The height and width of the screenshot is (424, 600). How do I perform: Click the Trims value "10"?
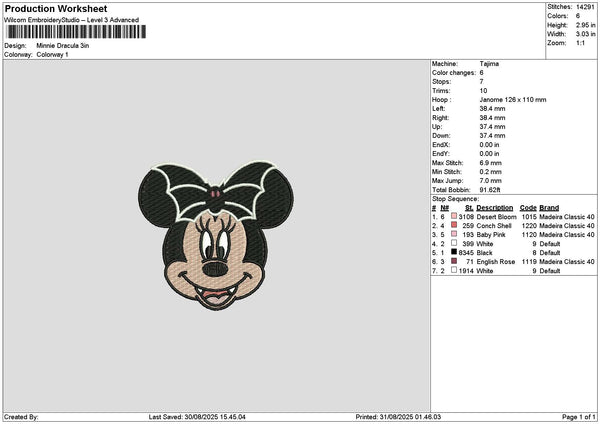pos(483,91)
